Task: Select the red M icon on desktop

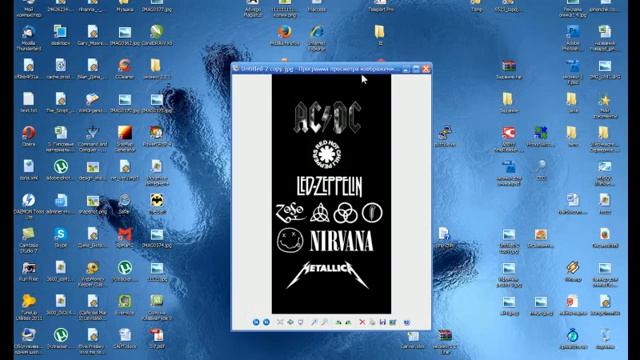Action: point(124,237)
